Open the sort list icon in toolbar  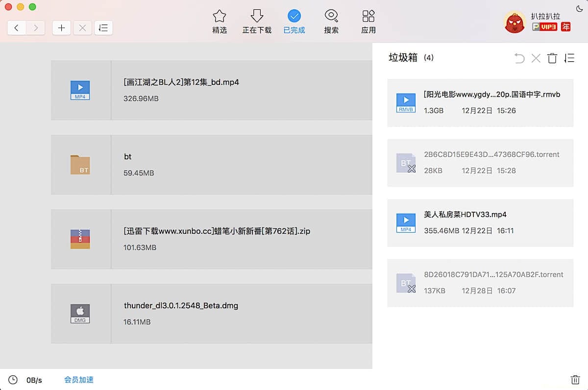tap(103, 28)
